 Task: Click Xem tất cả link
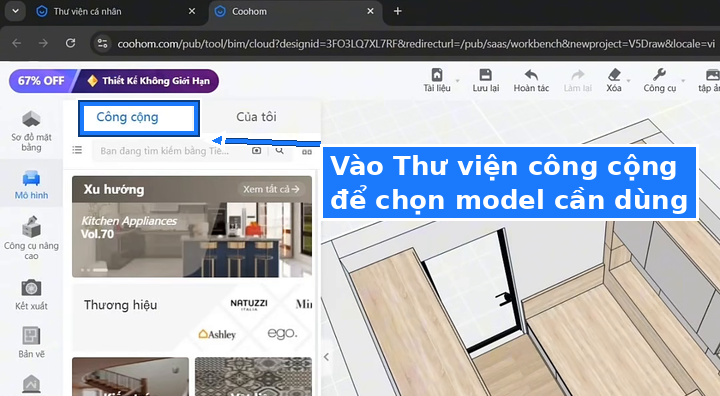271,189
